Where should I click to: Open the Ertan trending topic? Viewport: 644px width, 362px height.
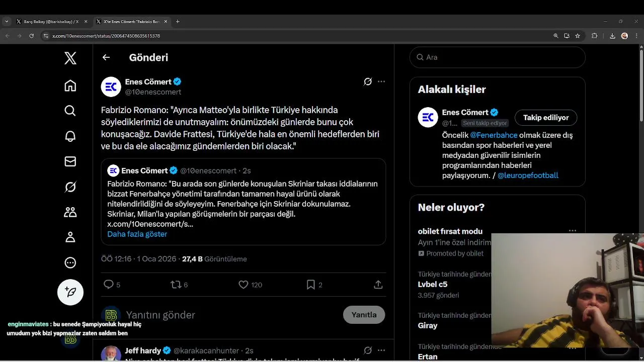(x=428, y=356)
